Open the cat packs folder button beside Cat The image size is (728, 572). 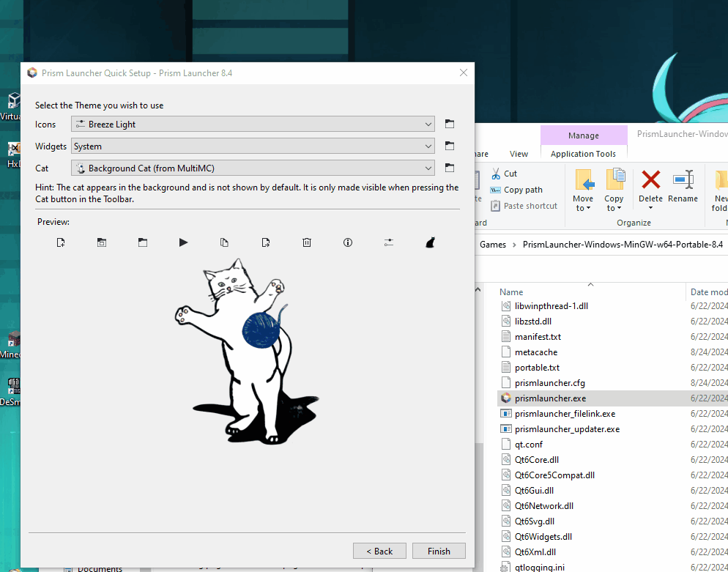click(450, 168)
